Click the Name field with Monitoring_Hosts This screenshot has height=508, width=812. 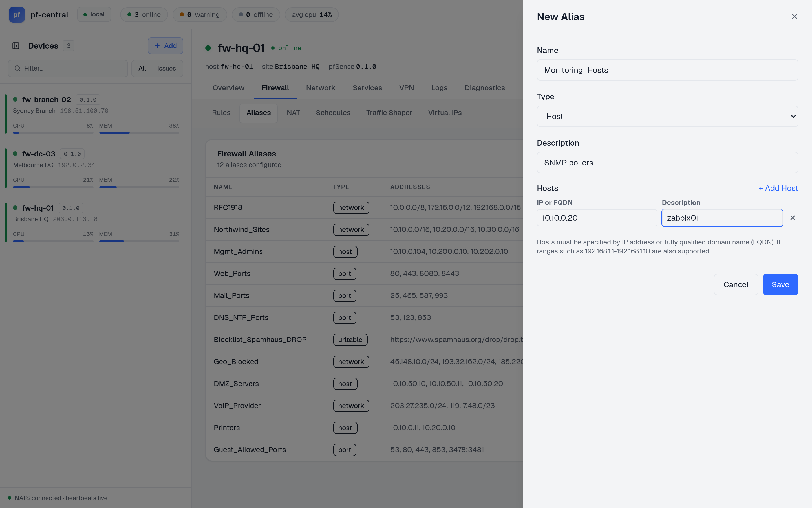point(667,70)
